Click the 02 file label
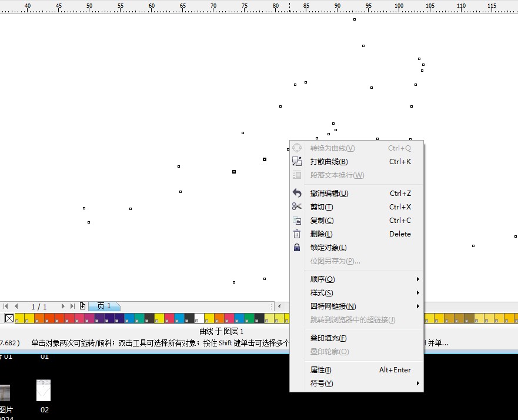The width and height of the screenshot is (518, 420). pos(45,410)
